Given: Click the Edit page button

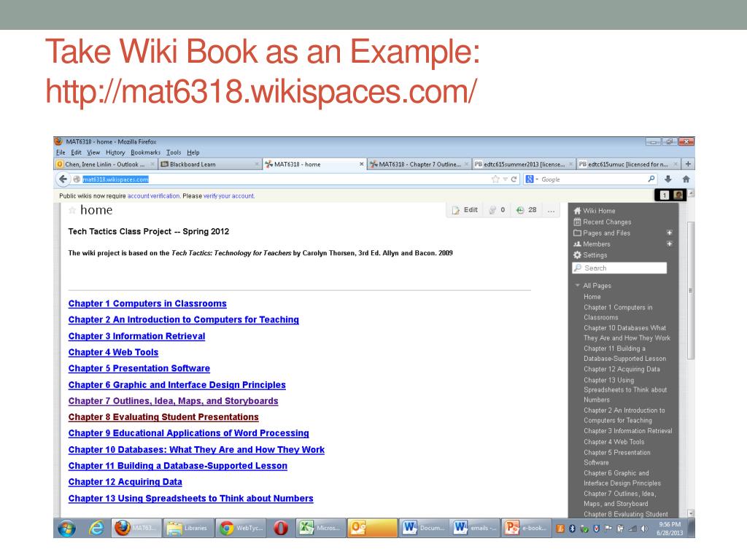Looking at the screenshot, I should click(x=465, y=210).
